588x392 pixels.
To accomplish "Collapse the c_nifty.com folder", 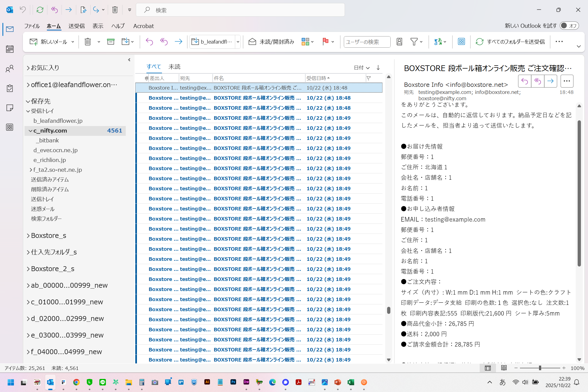I will click(30, 131).
